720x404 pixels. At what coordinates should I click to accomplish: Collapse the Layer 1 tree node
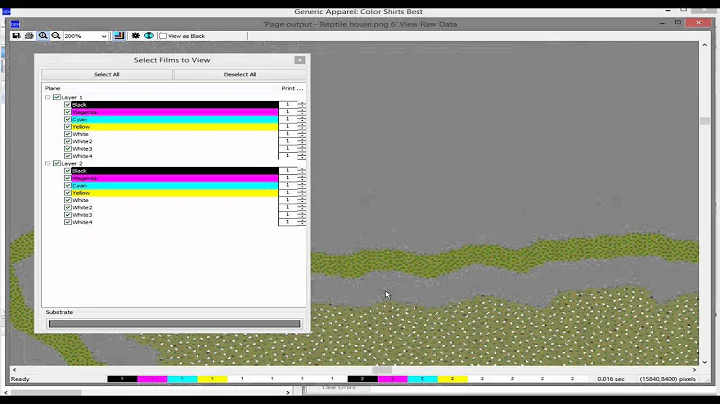tap(48, 97)
